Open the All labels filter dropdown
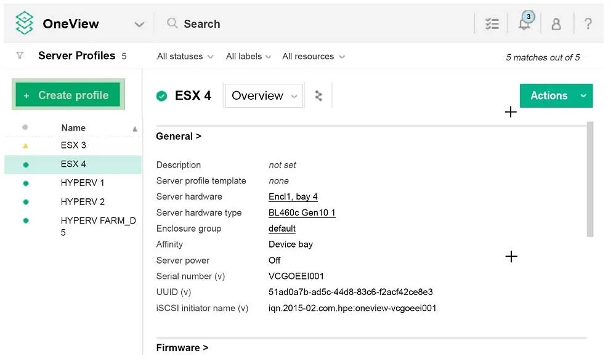 [x=248, y=57]
